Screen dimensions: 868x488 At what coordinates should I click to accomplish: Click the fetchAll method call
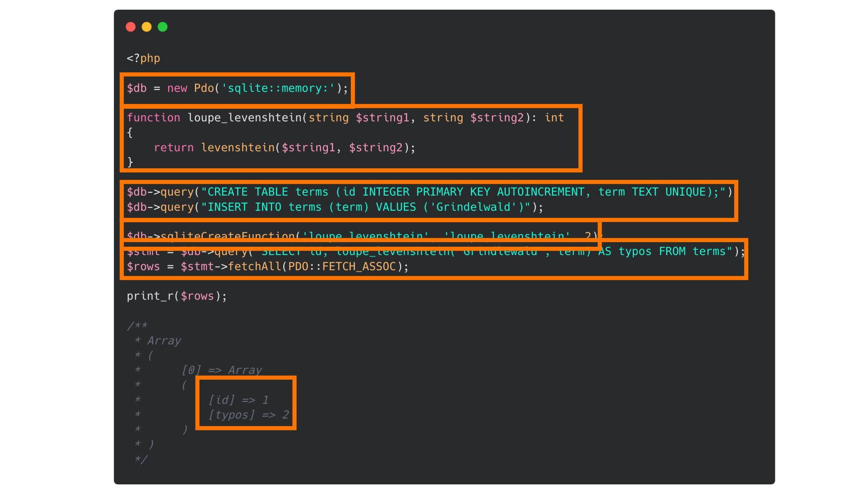[x=254, y=267]
